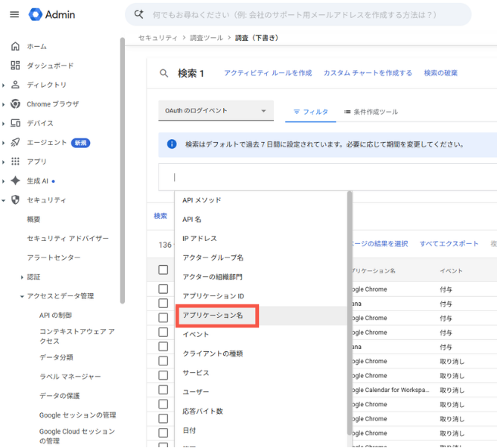Screen dimensions: 497x448
Task: Click アクティビティ ルールを作成 link
Action: [268, 73]
